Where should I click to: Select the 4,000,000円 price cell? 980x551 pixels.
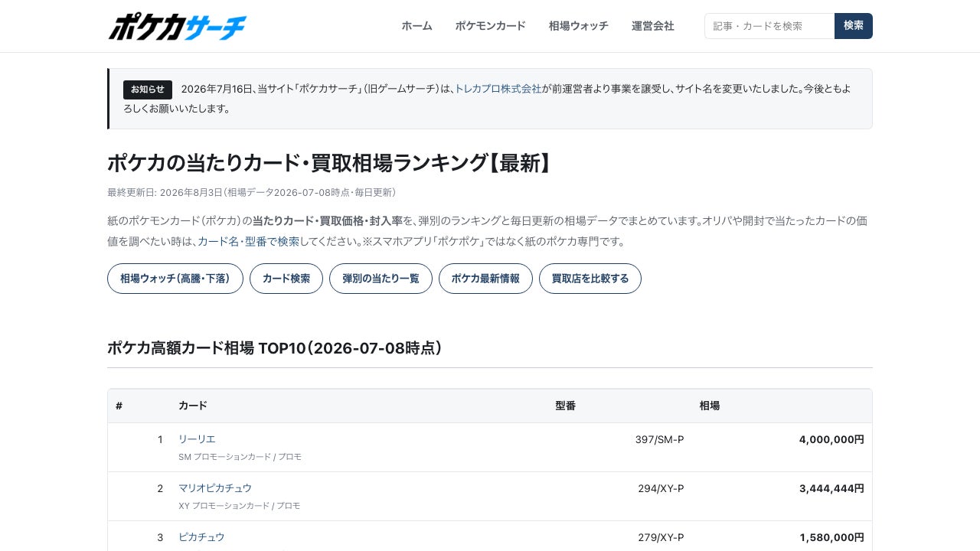tap(831, 439)
